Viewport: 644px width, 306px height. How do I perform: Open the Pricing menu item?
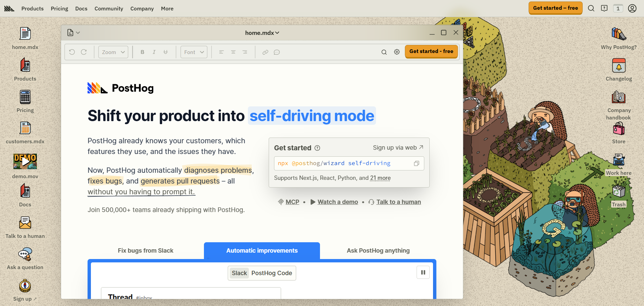[59, 8]
